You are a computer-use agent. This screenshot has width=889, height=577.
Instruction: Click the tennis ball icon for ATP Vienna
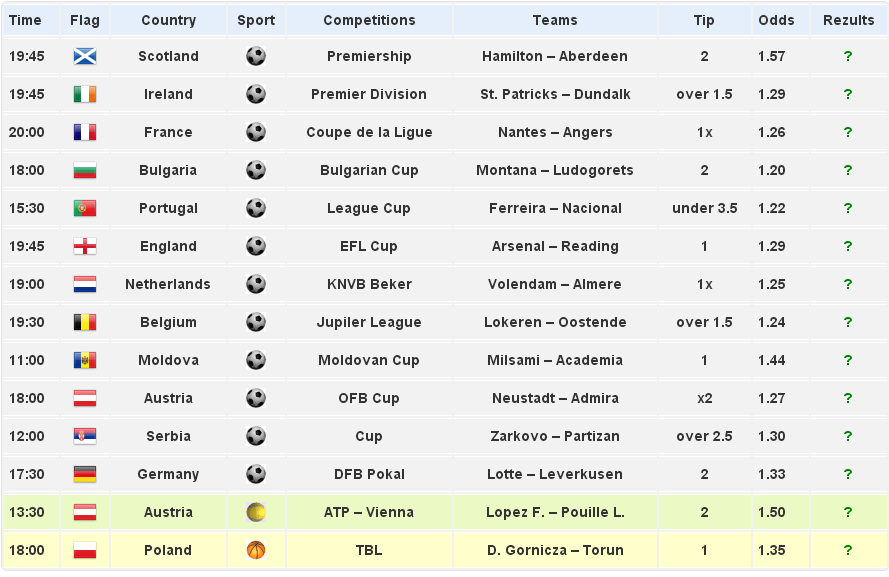click(x=256, y=513)
